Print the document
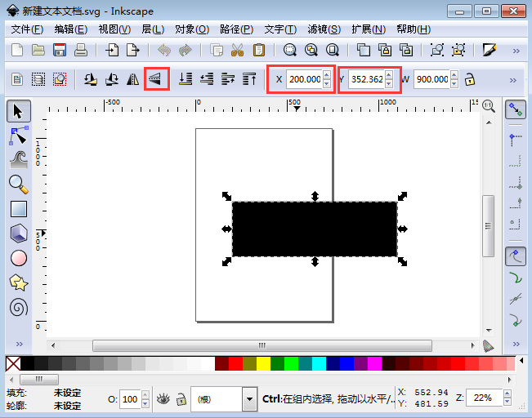Viewport: 532px width, 418px height. tap(81, 50)
